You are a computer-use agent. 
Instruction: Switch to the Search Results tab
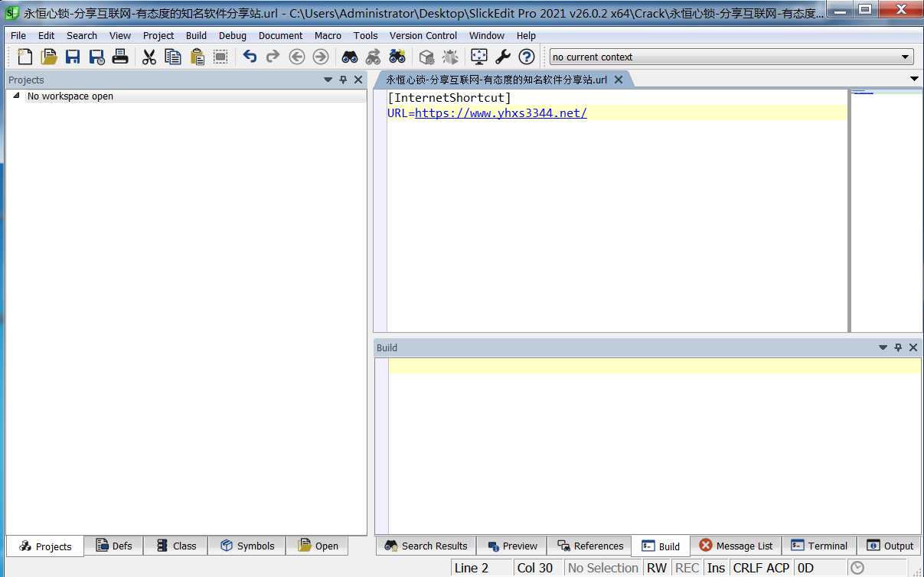coord(426,546)
